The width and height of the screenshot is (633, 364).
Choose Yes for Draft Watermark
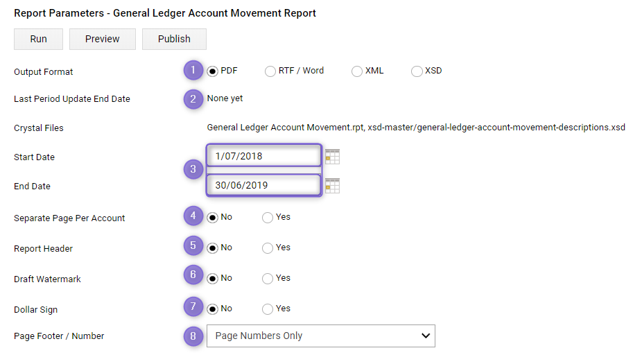267,279
